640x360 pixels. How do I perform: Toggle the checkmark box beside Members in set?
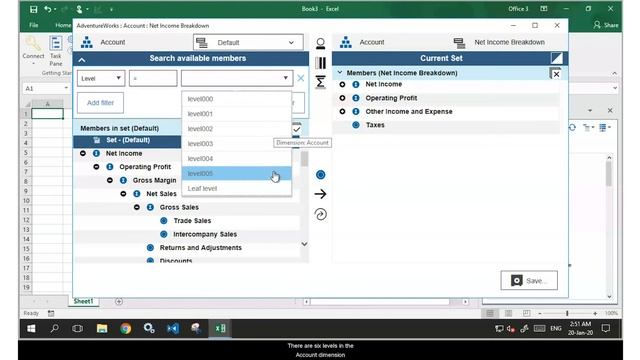297,129
